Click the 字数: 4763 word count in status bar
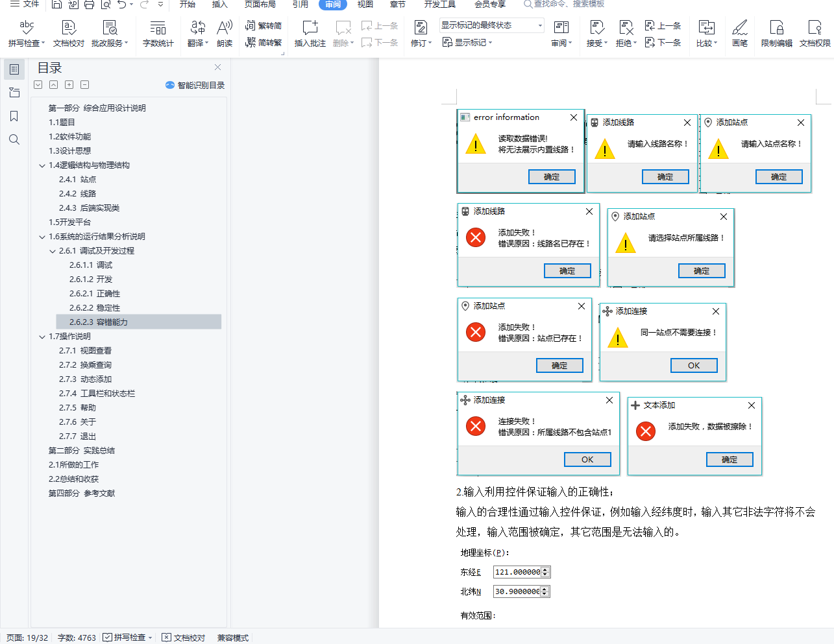 pos(77,638)
